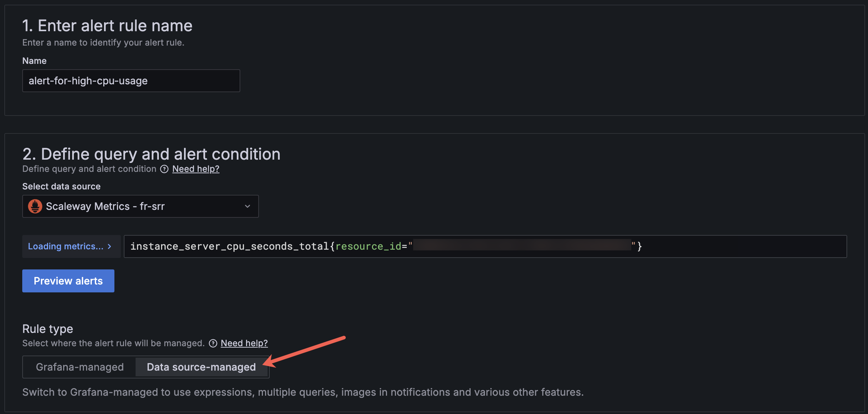Click the Define query and alert condition heading
Screen dimensions: 868x414
151,154
